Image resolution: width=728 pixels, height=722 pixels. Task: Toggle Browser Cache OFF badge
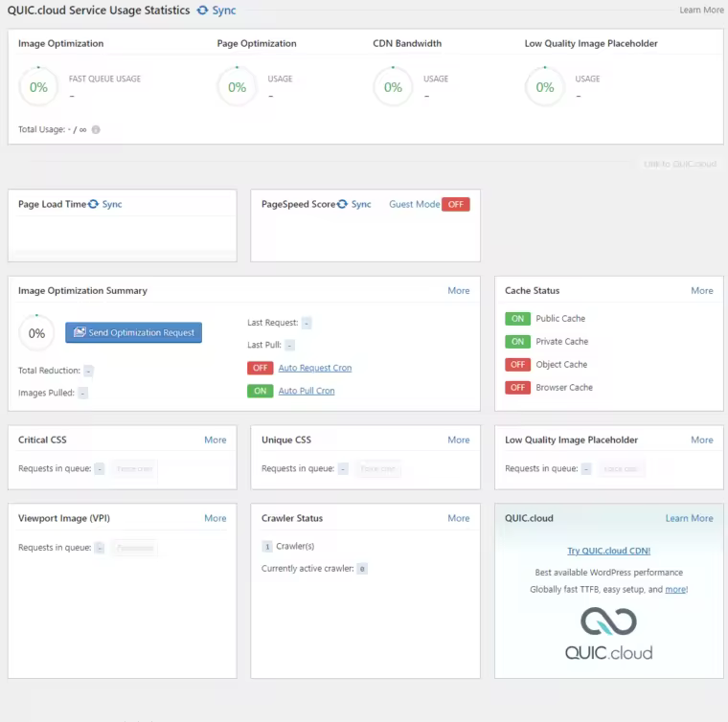(517, 387)
